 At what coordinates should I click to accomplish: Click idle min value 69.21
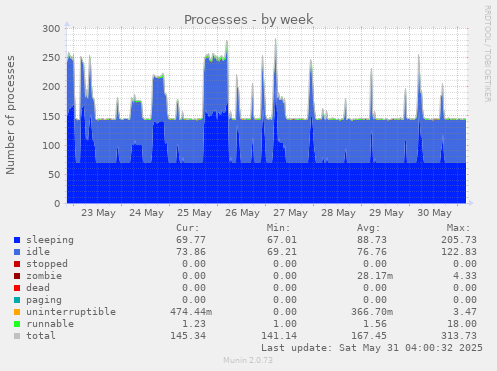(x=282, y=252)
